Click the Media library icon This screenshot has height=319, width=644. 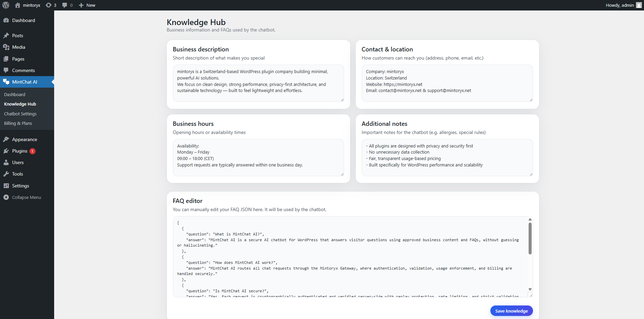6,47
